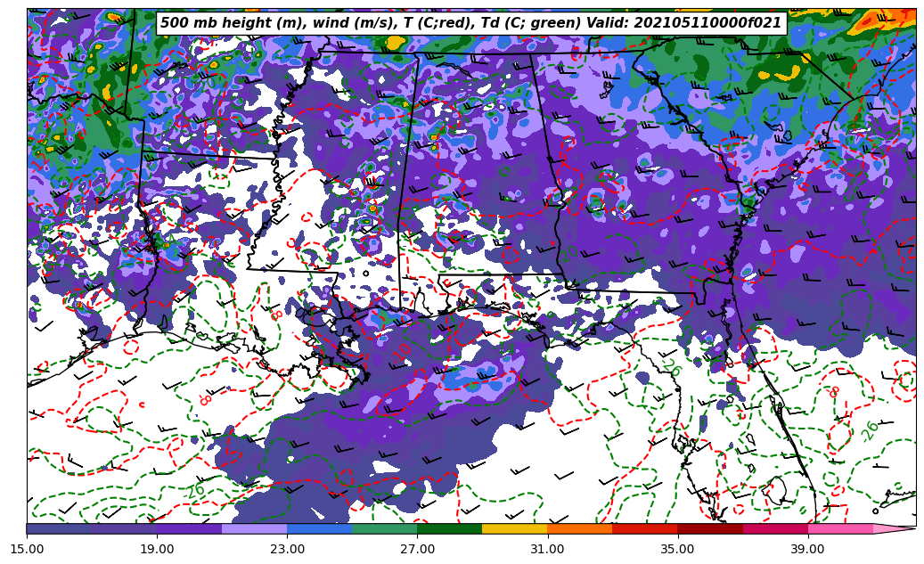Click the orange colorbar segment

coord(579,528)
